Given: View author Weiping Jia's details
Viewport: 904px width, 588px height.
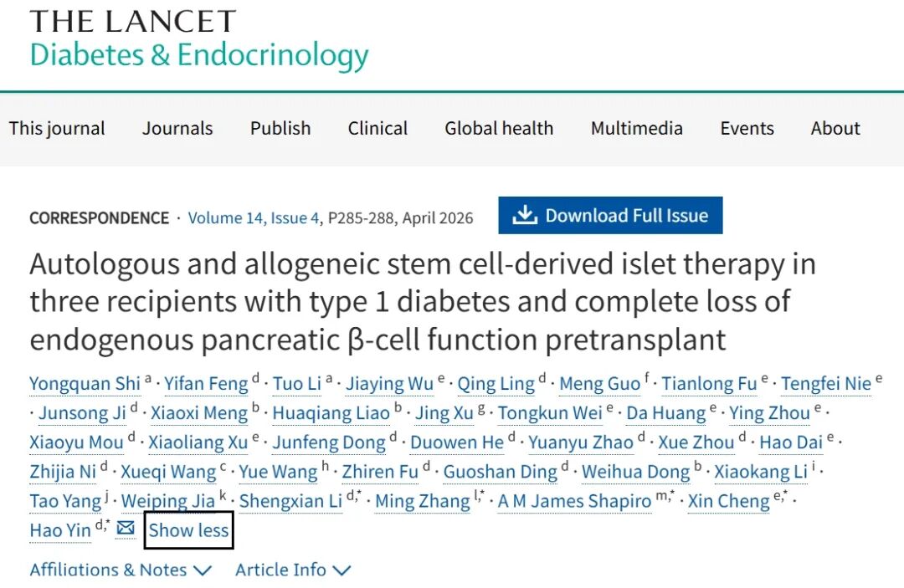Looking at the screenshot, I should click(x=168, y=501).
